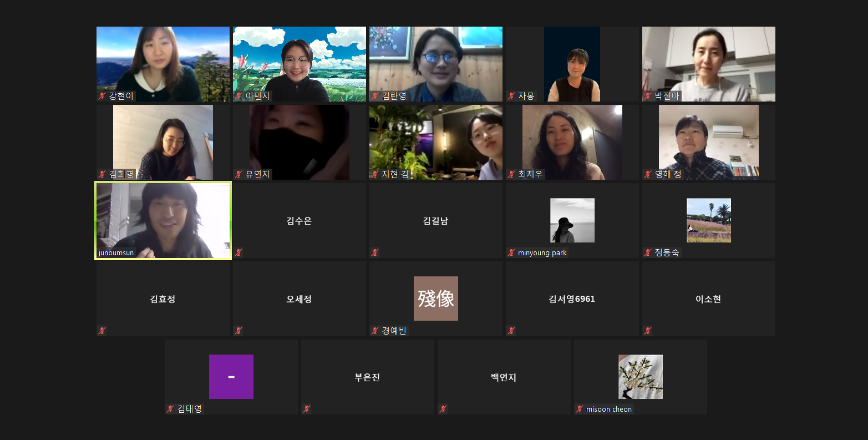
Task: Click the participant name 부은진
Action: pos(368,377)
